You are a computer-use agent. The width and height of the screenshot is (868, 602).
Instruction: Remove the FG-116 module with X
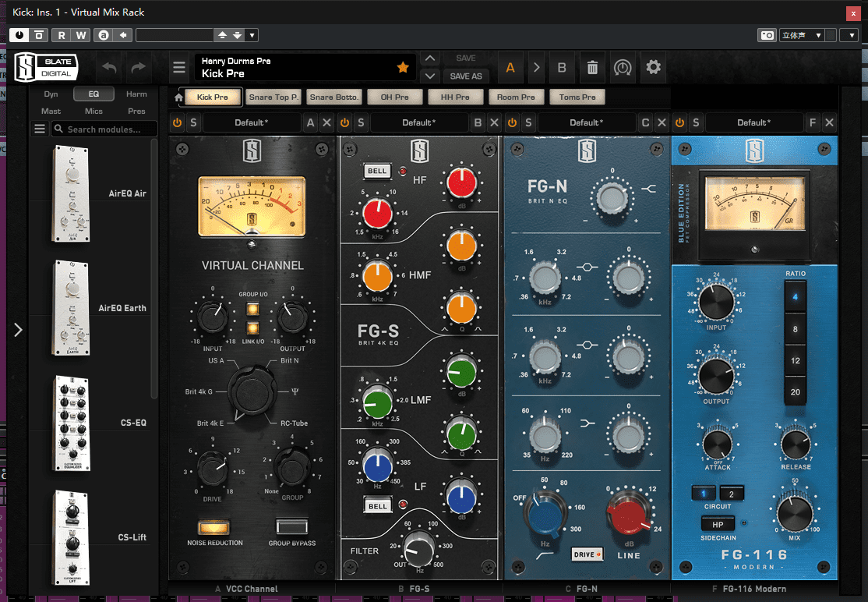[829, 123]
